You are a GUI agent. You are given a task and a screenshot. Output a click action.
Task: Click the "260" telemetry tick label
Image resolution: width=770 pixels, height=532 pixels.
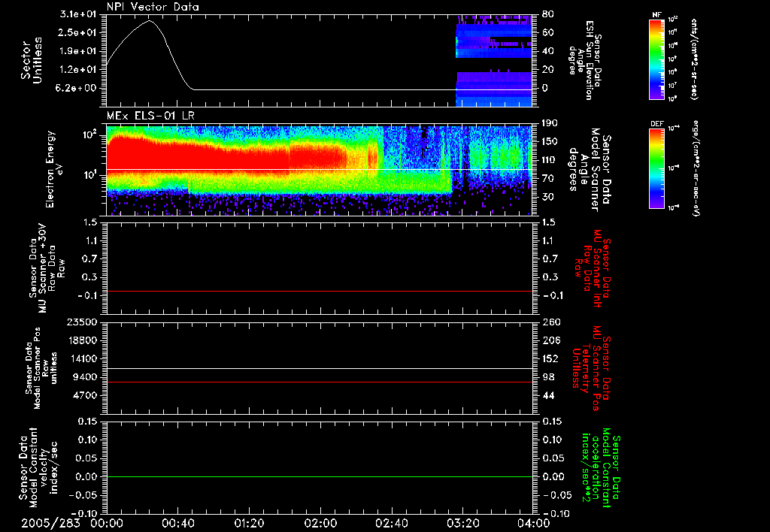pos(550,322)
